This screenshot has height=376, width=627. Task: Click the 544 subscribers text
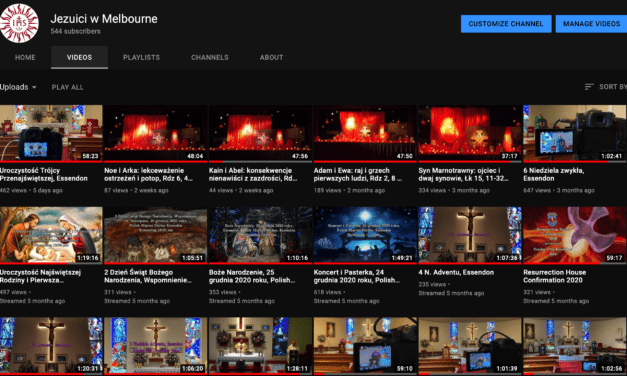click(75, 31)
